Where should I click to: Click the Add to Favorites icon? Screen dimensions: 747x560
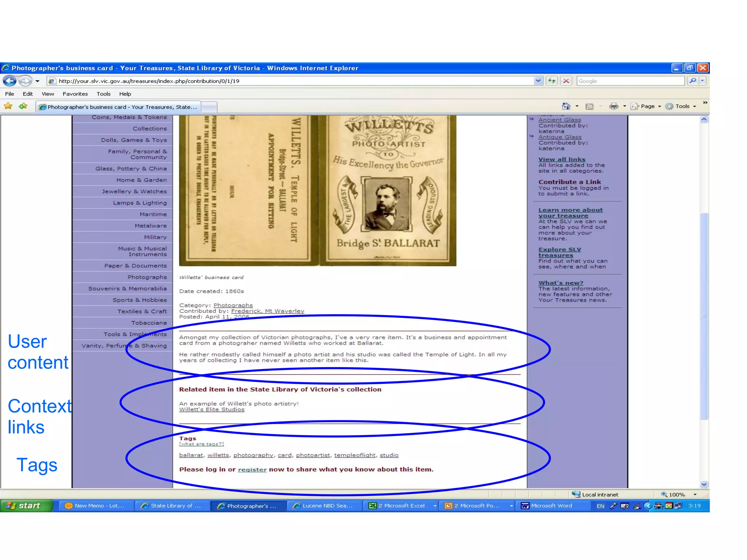click(23, 106)
